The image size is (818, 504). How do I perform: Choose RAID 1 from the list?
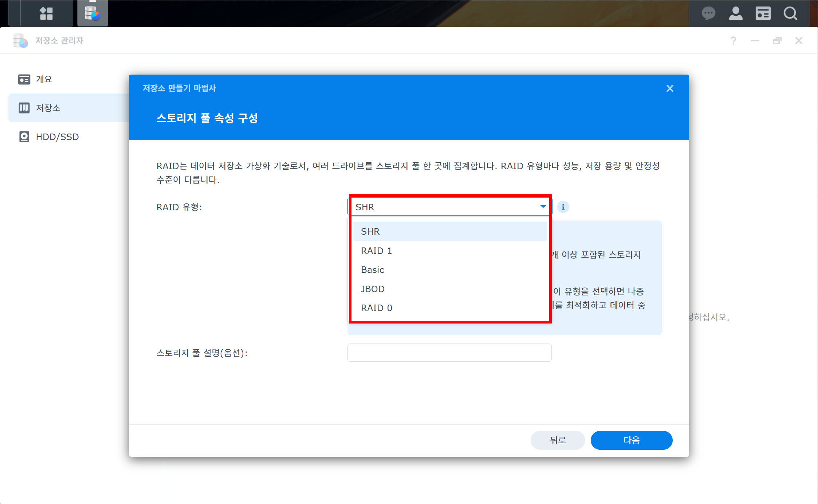click(376, 251)
